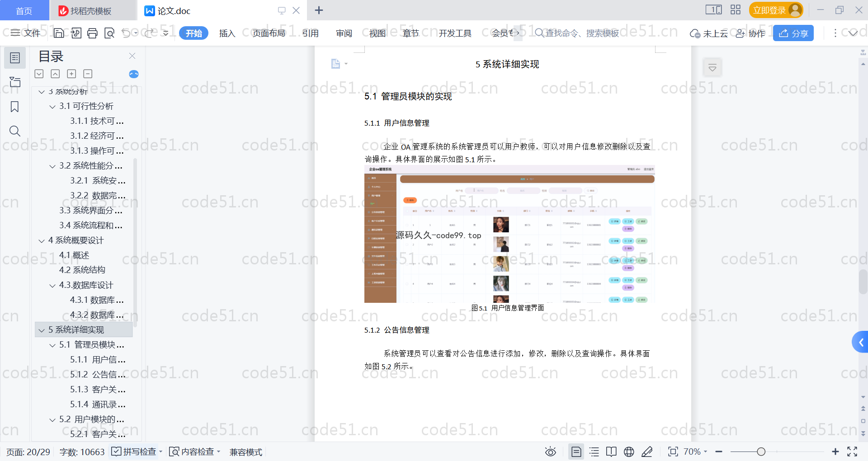Click the expand all outline levels icon
Image resolution: width=868 pixels, height=461 pixels.
[39, 74]
